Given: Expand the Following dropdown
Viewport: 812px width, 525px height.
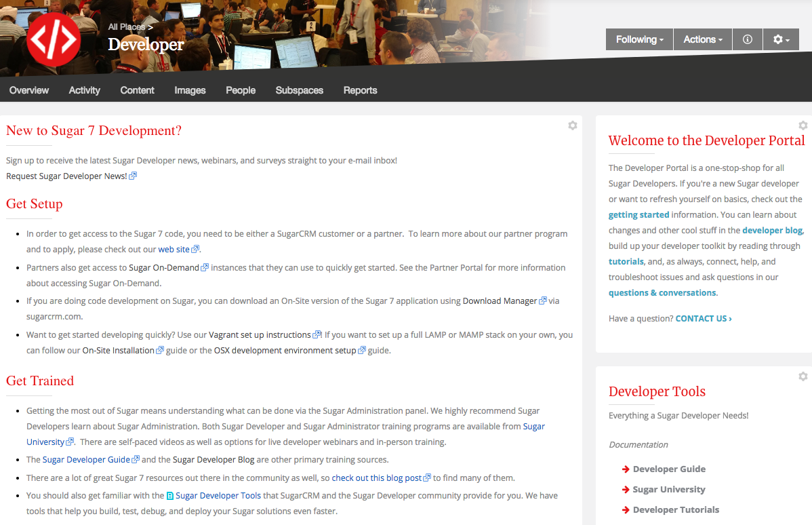Looking at the screenshot, I should pos(639,39).
